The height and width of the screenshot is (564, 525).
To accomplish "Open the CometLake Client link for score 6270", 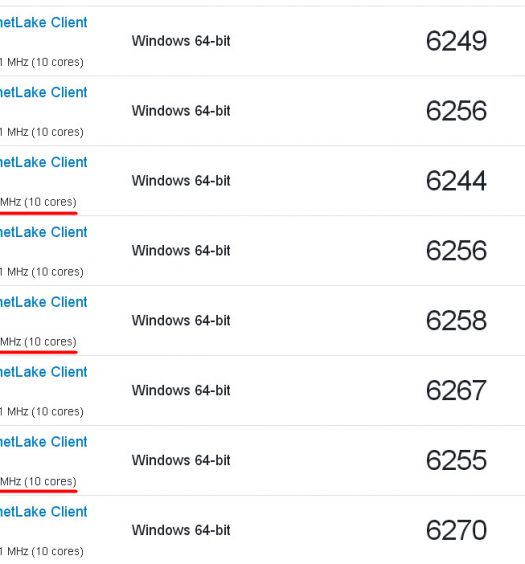I will click(44, 511).
